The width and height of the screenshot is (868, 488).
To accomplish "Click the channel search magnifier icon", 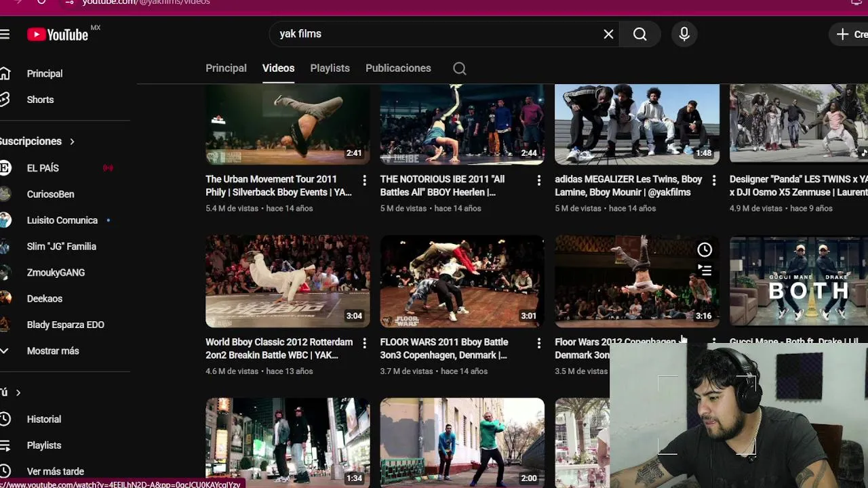I will point(460,68).
